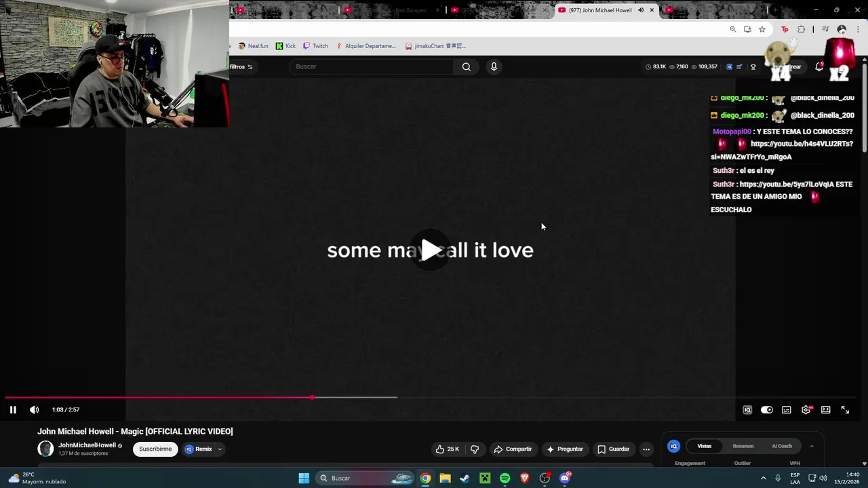Start voice search with microphone icon
868x488 pixels.
click(x=494, y=66)
